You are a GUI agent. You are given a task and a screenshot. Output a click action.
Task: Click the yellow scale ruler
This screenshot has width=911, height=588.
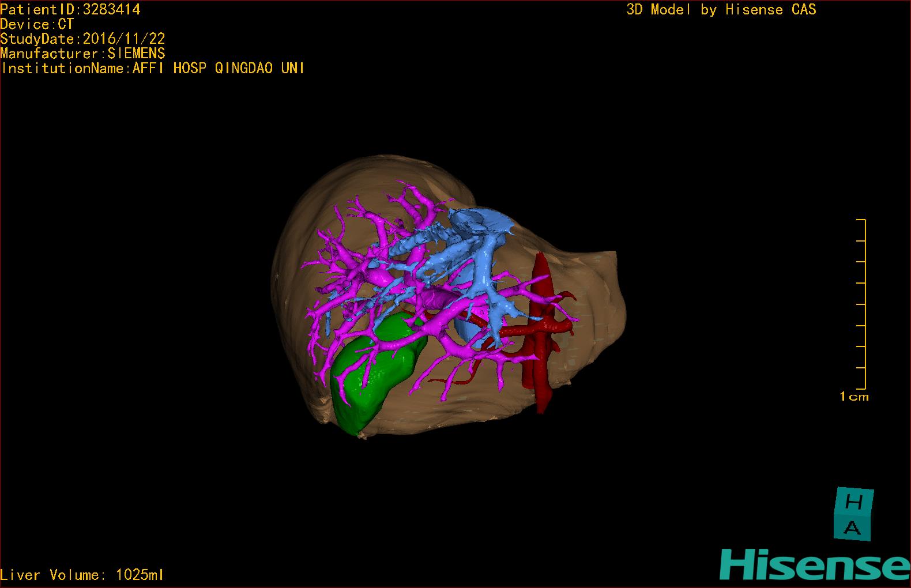click(x=861, y=304)
